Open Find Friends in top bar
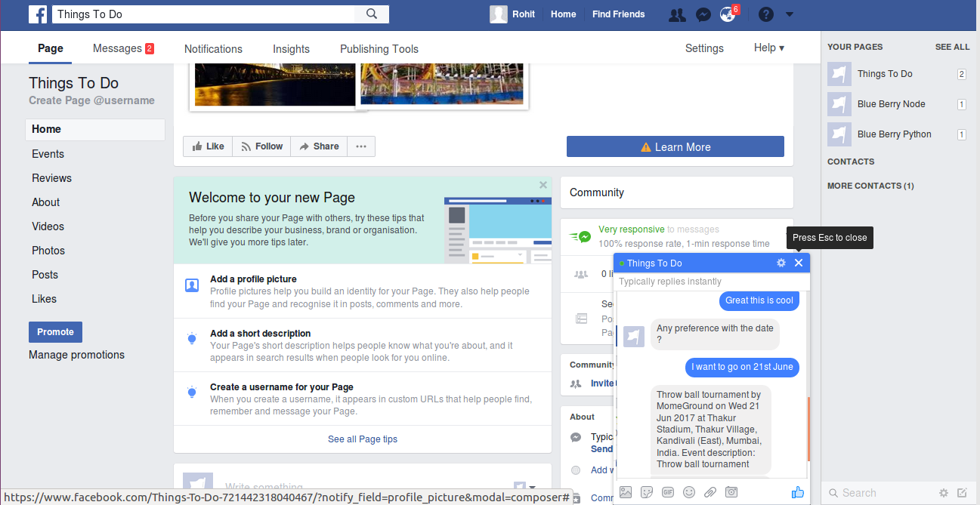This screenshot has height=505, width=980. (618, 14)
